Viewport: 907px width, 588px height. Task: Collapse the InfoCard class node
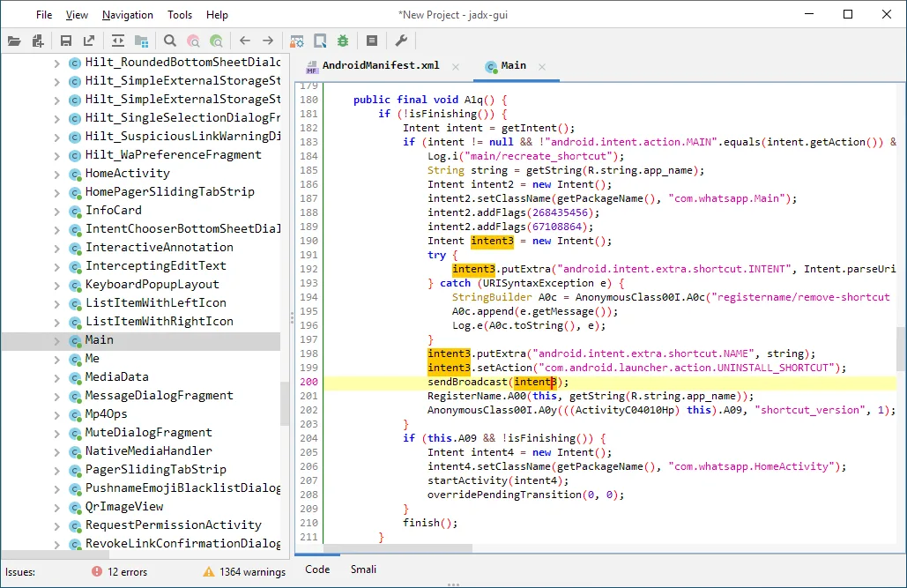pos(55,211)
